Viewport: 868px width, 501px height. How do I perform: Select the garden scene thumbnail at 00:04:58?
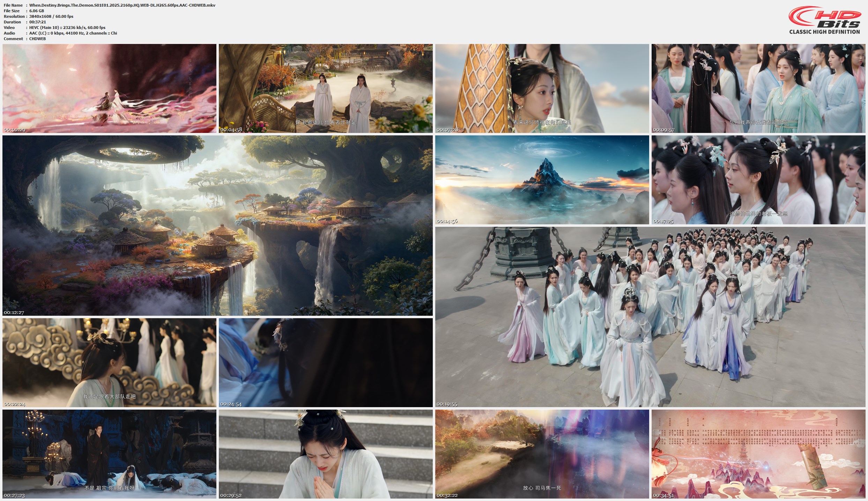326,88
